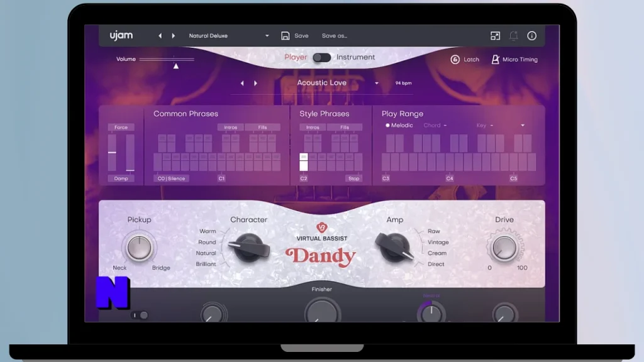Select the Melodic radio option
The image size is (644, 362).
399,125
